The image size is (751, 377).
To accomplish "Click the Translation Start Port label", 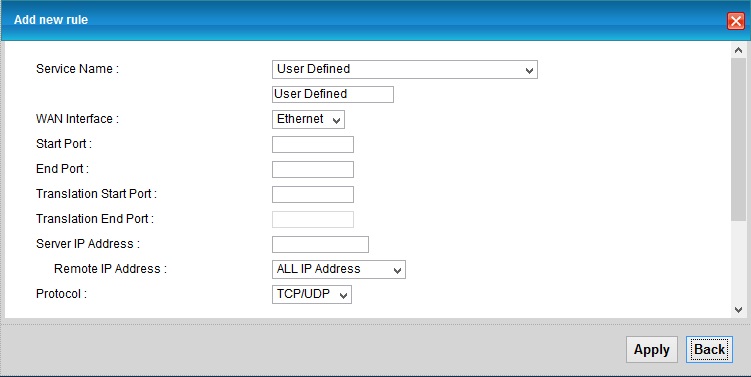I will (x=96, y=194).
